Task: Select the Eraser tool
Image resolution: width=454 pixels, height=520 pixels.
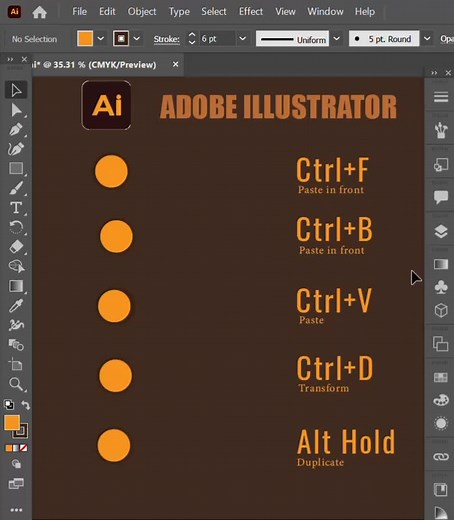Action: coord(16,247)
